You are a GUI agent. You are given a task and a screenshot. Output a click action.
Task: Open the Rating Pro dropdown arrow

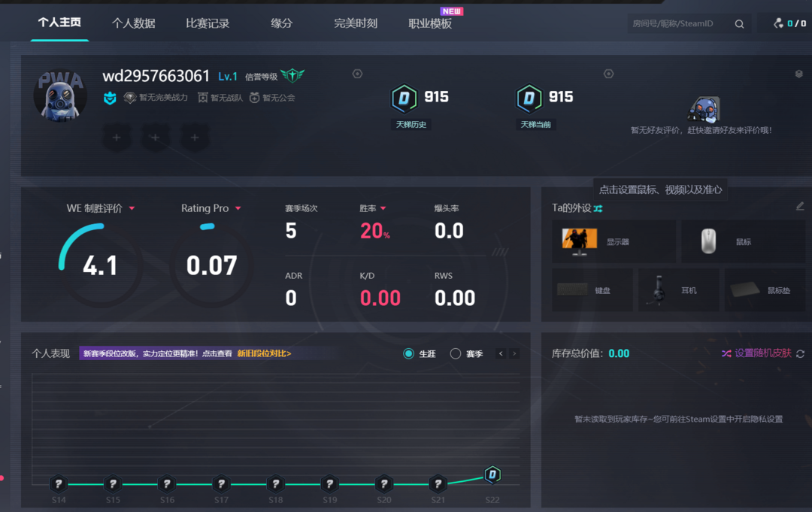(x=238, y=208)
